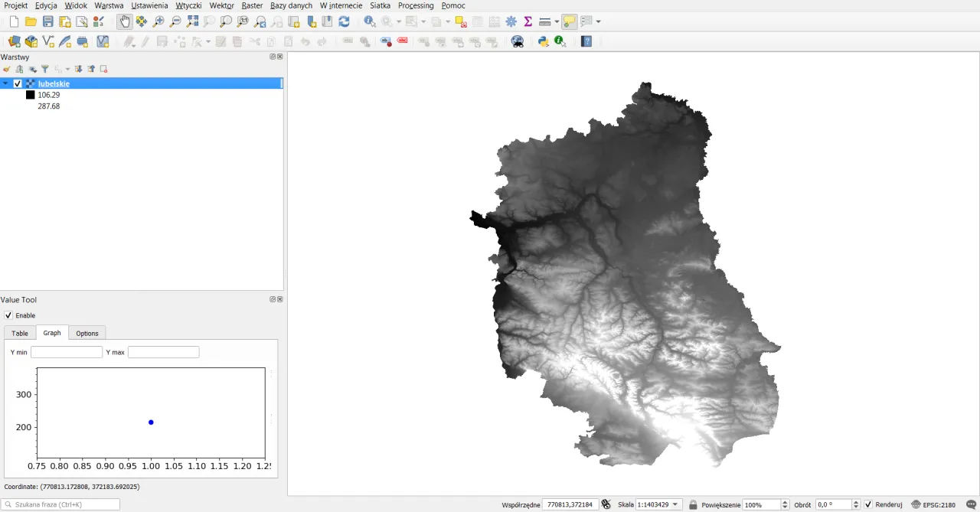Open the Skala scale dropdown
980x512 pixels.
tap(676, 505)
